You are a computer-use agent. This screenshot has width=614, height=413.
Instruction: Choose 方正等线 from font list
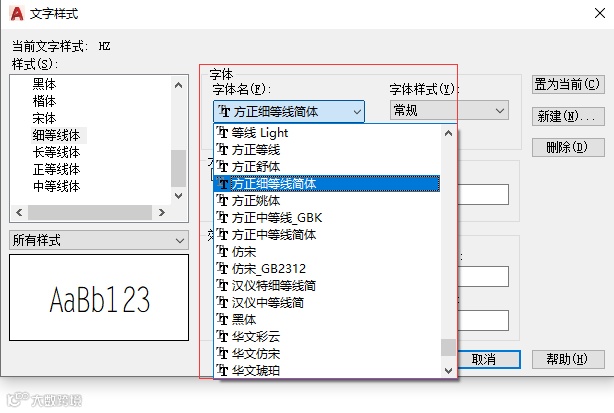tap(327, 150)
